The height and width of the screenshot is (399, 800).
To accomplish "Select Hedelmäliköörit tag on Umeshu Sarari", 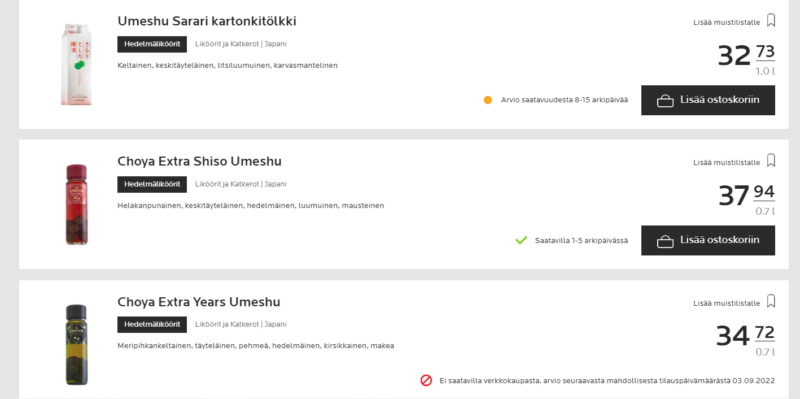I will click(x=152, y=44).
